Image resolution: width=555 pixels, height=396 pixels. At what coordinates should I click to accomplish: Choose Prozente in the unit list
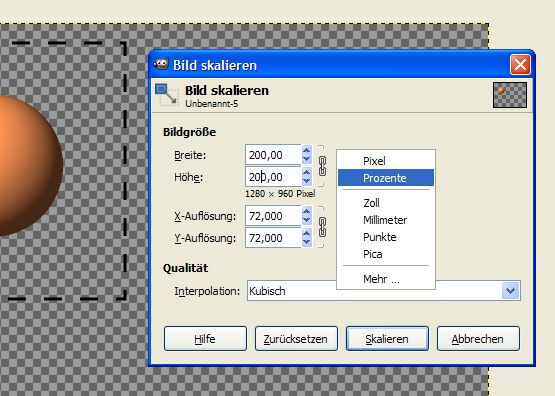(x=386, y=178)
